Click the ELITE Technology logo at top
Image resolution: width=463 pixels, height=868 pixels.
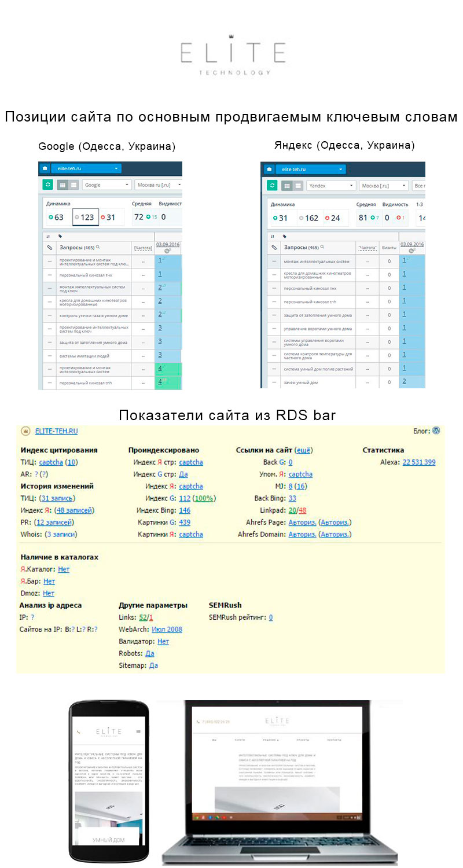[233, 55]
